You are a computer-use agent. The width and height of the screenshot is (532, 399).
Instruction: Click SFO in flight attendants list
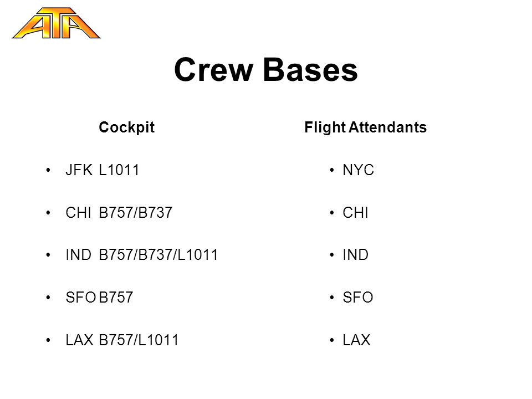click(x=358, y=298)
